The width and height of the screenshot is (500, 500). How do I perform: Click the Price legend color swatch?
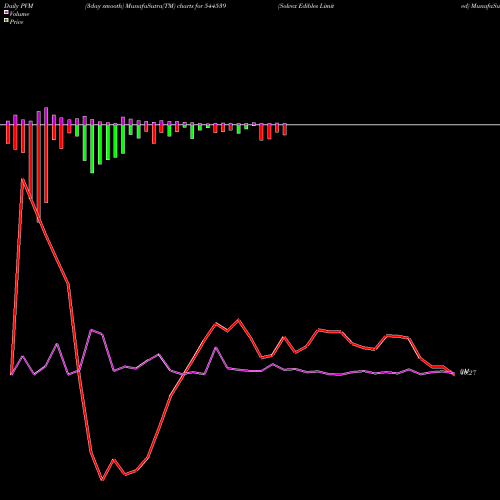[6, 21]
